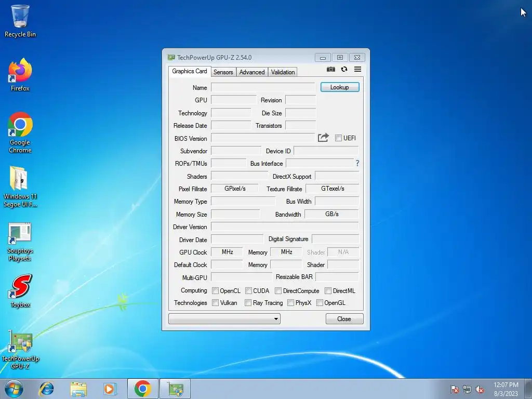The width and height of the screenshot is (532, 399).
Task: Switch to the Validation tab
Action: [x=283, y=72]
